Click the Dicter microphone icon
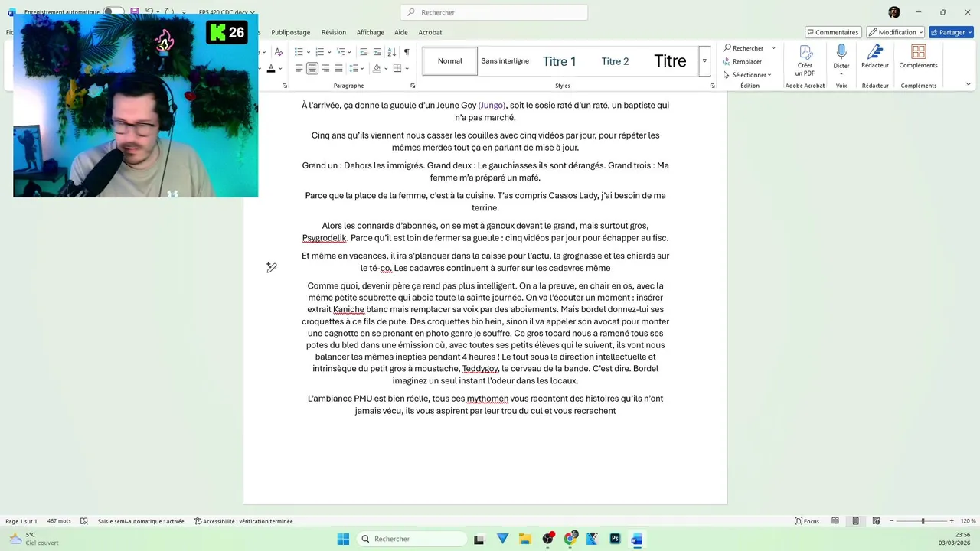This screenshot has width=980, height=551. click(841, 52)
